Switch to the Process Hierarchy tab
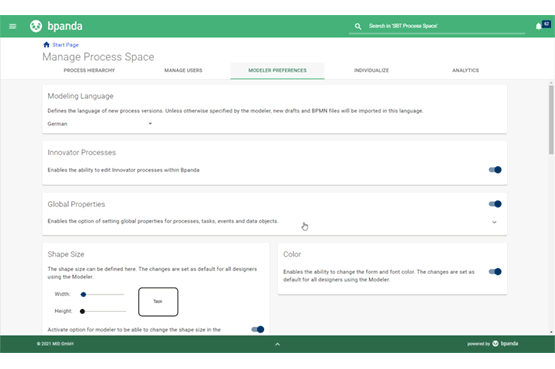The width and height of the screenshot is (555, 369). [x=89, y=70]
